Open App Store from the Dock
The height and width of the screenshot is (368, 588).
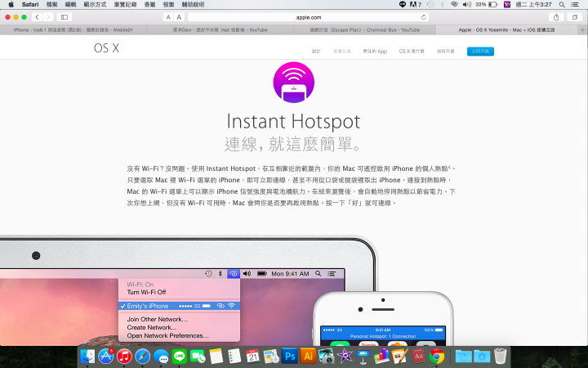pyautogui.click(x=105, y=356)
